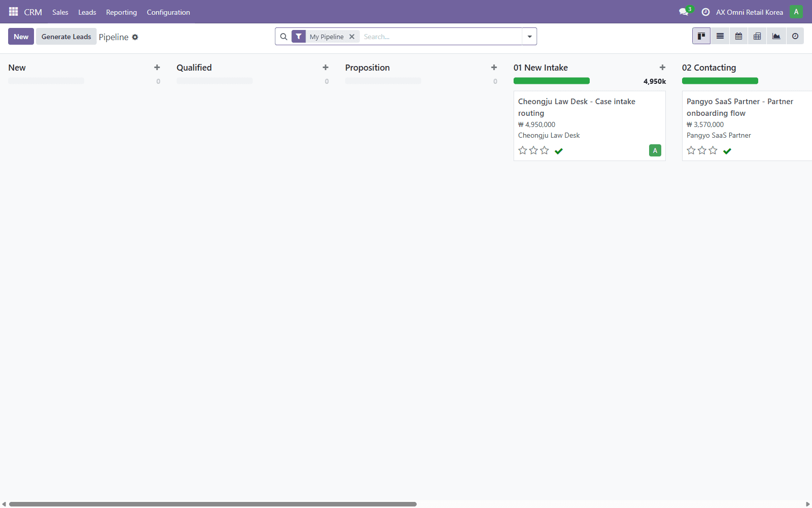Open the messaging panel with 3 notifications
The image size is (812, 508).
(683, 11)
